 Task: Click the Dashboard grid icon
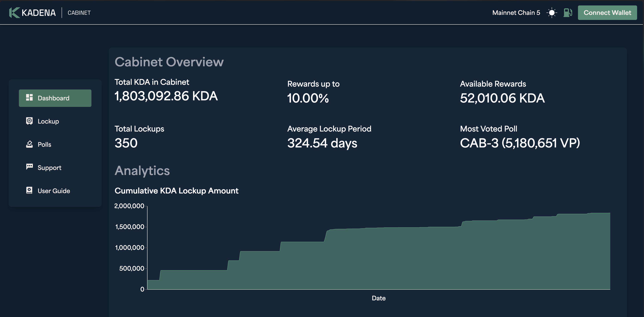(30, 98)
